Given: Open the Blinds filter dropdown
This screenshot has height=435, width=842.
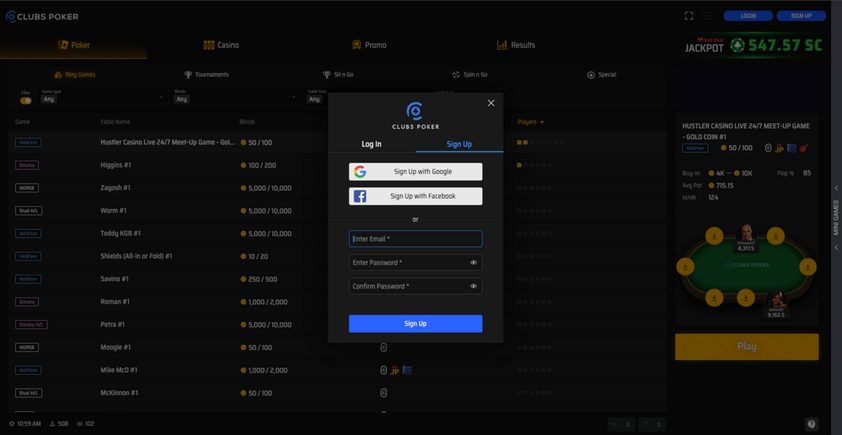Looking at the screenshot, I should 235,97.
